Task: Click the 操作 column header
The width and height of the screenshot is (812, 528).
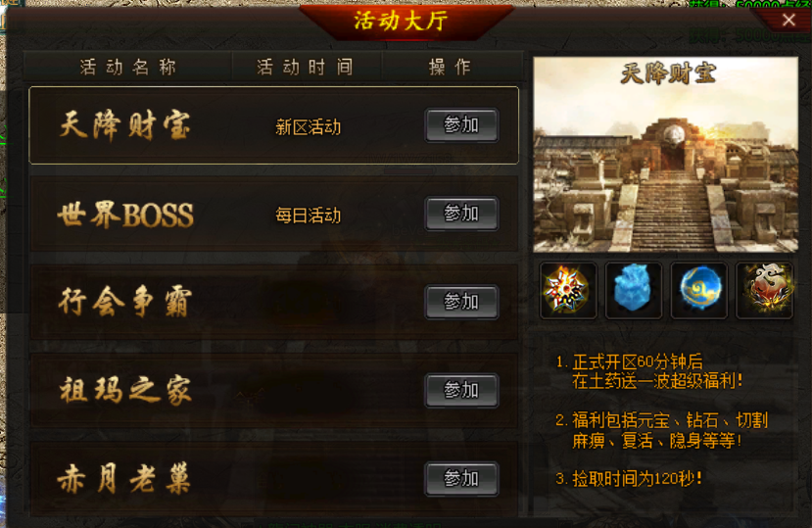Action: (450, 67)
